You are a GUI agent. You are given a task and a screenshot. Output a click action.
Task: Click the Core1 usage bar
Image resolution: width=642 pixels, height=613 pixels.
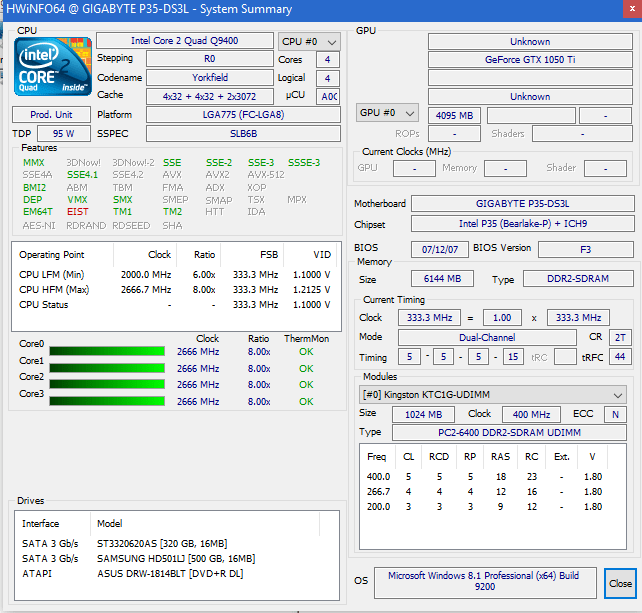pos(107,368)
